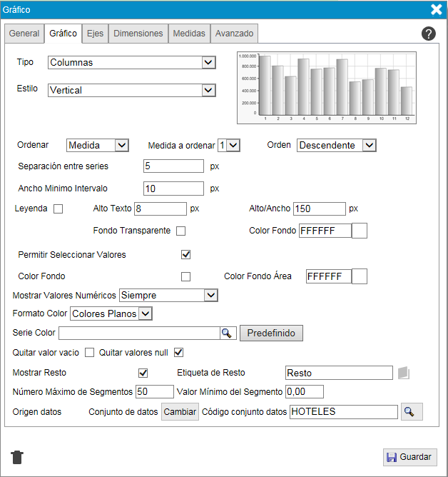Toggle Quitar valores null checkbox
The width and height of the screenshot is (448, 477).
click(x=179, y=352)
